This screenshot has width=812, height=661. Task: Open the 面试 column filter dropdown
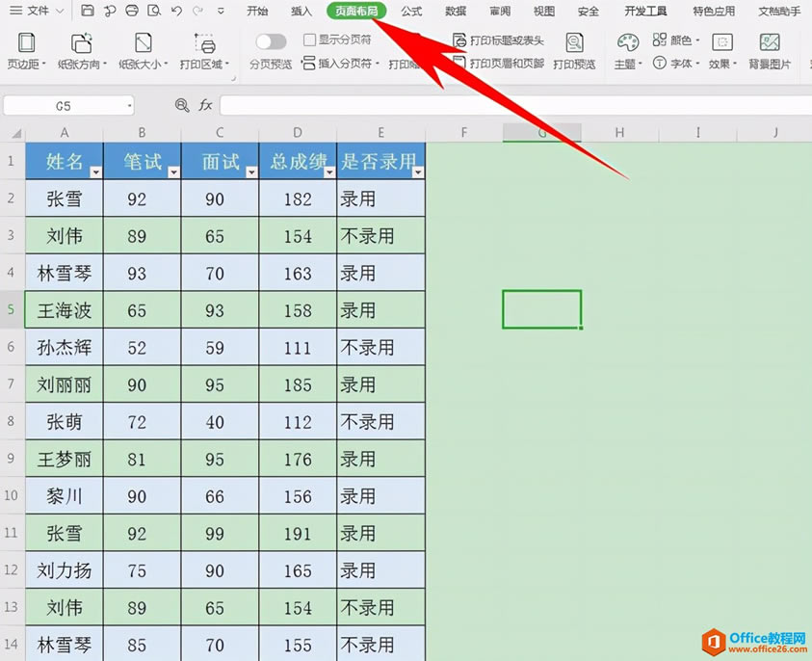tap(251, 172)
